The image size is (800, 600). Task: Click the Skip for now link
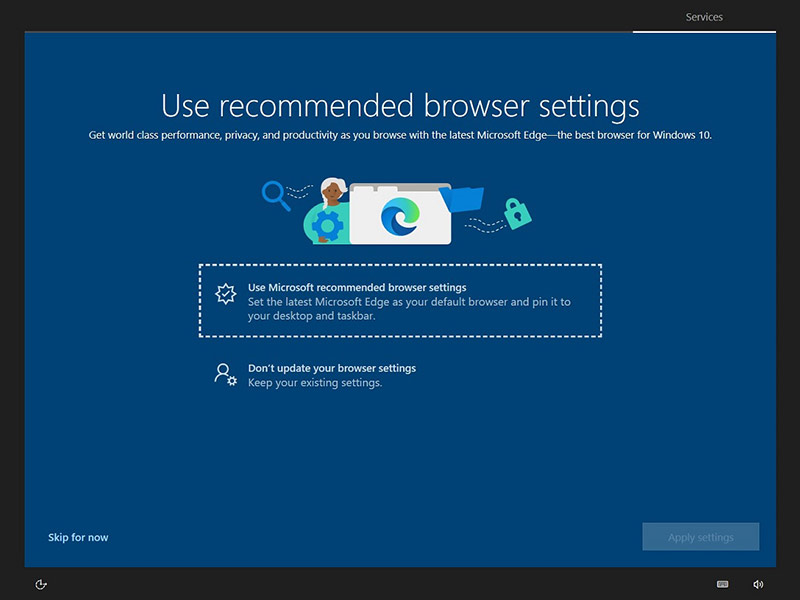click(x=78, y=537)
